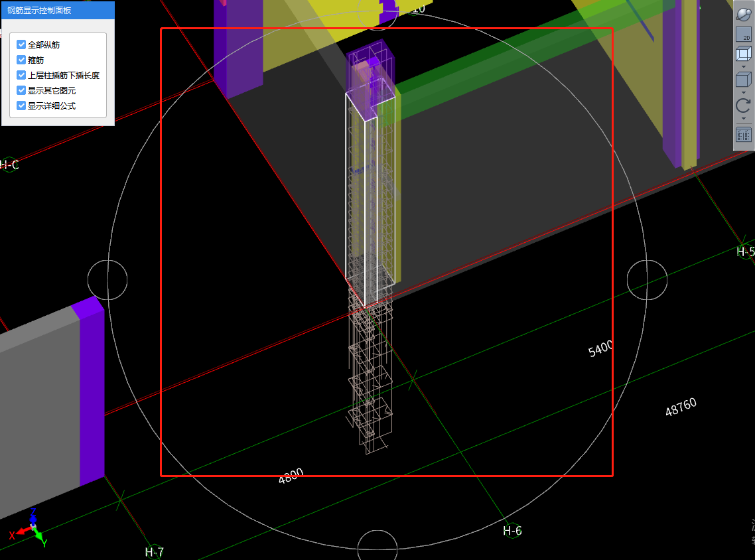
Task: Toggle the 箍筋 checkbox
Action: [x=21, y=60]
